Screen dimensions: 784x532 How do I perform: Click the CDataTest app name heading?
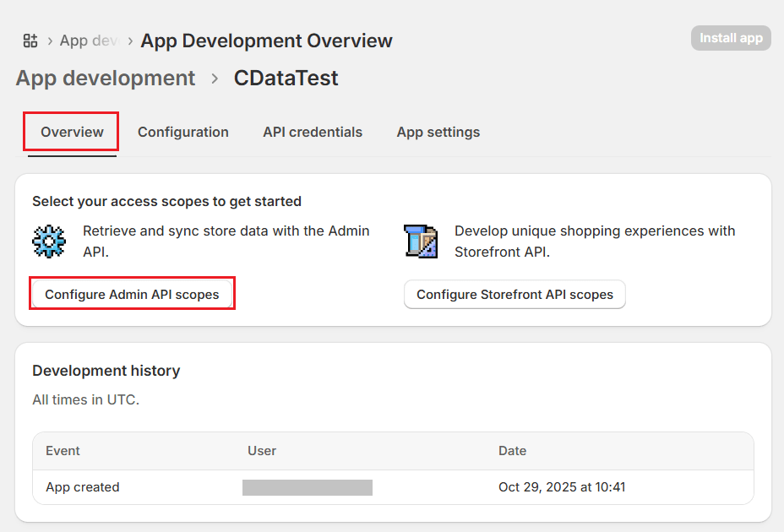(x=286, y=79)
